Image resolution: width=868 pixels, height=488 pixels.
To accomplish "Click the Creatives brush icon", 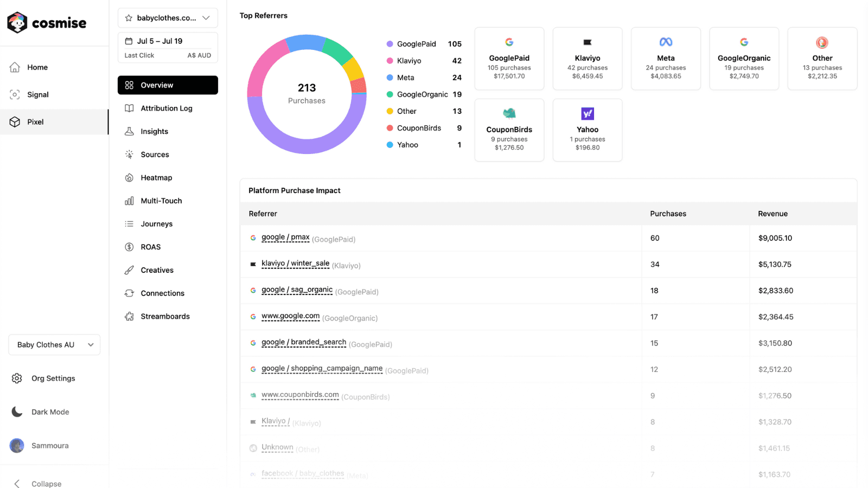I will (x=130, y=270).
